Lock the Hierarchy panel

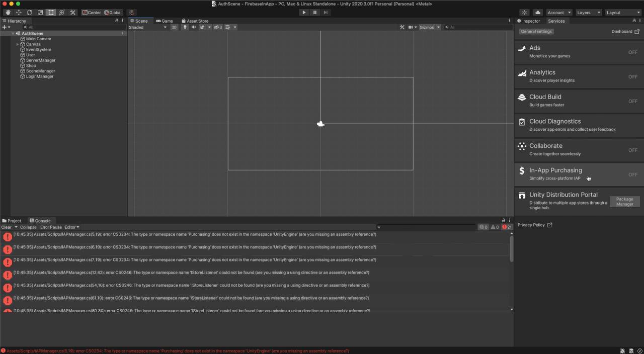pyautogui.click(x=117, y=21)
